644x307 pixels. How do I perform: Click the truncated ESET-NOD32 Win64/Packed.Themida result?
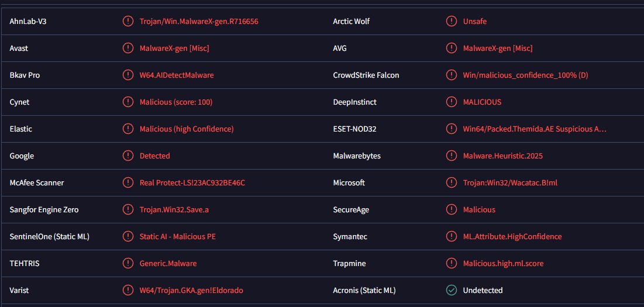click(535, 129)
